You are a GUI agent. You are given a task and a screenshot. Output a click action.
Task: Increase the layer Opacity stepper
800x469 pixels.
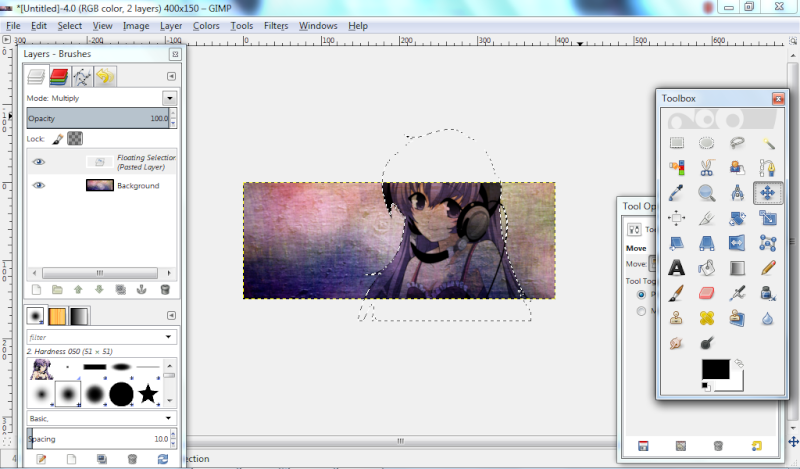(x=173, y=114)
